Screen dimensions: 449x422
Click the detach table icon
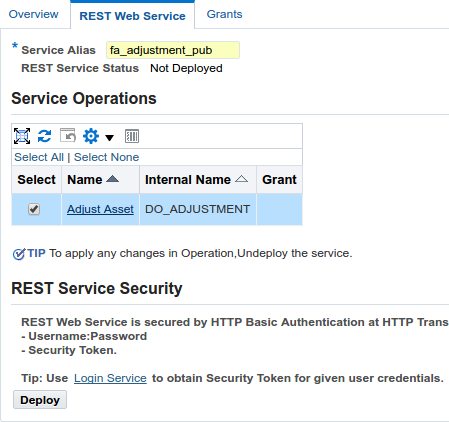coord(22,136)
